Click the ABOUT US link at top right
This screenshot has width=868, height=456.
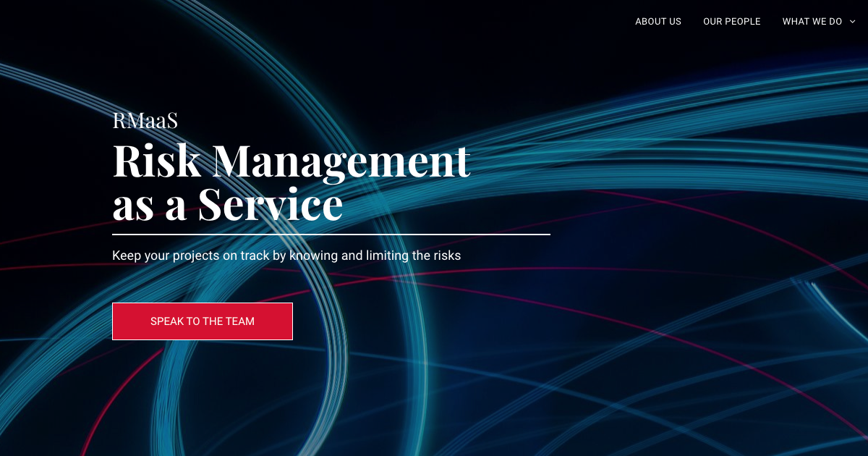click(x=658, y=21)
